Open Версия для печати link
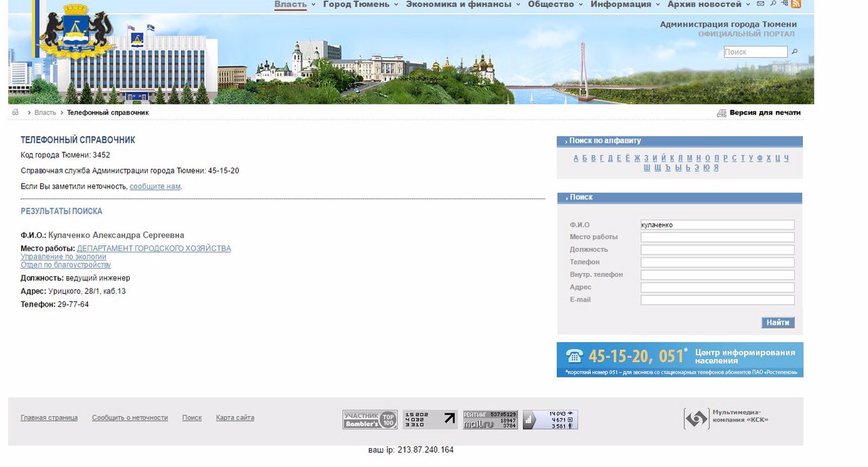 click(x=765, y=113)
